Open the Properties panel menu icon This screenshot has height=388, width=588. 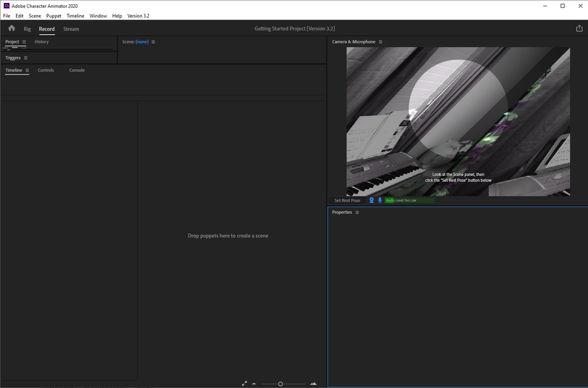[x=357, y=212]
